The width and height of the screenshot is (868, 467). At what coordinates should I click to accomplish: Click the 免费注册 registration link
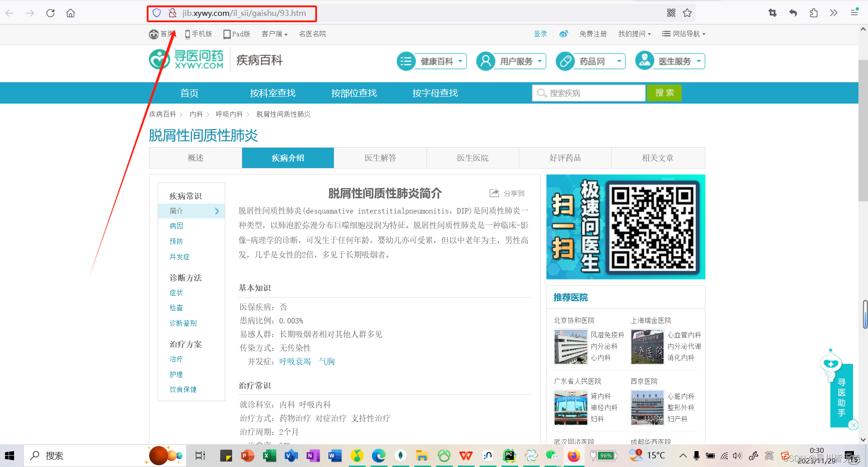coord(593,34)
